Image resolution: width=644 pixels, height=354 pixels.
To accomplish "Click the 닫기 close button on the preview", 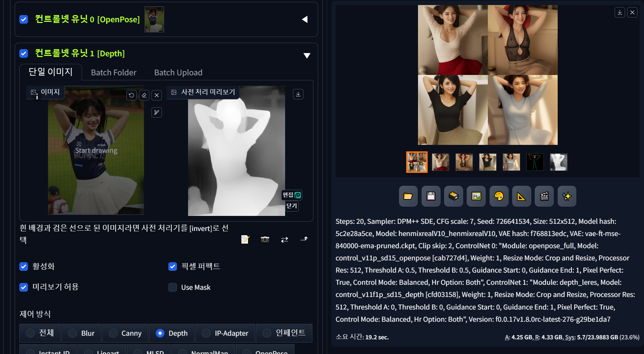I will (292, 206).
